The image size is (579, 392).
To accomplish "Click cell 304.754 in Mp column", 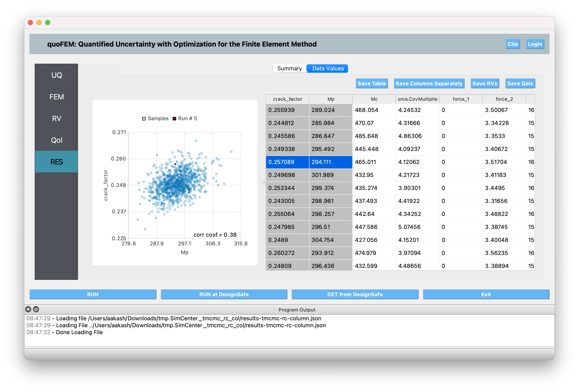I will 331,240.
